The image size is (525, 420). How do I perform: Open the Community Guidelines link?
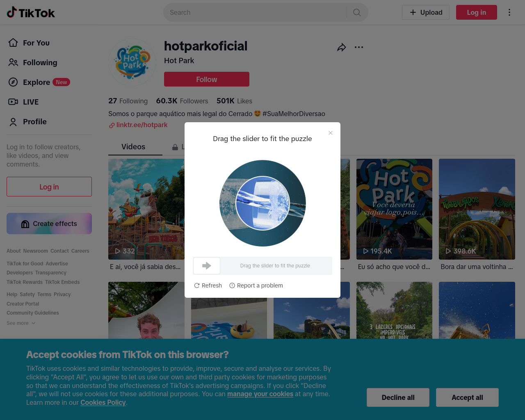point(33,313)
